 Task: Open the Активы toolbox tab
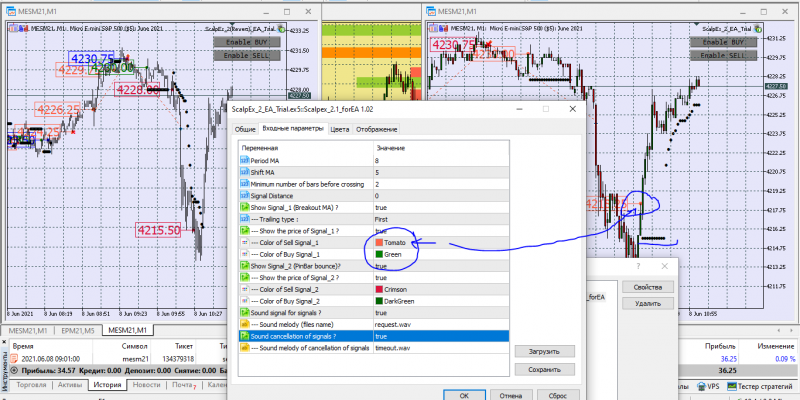click(70, 385)
